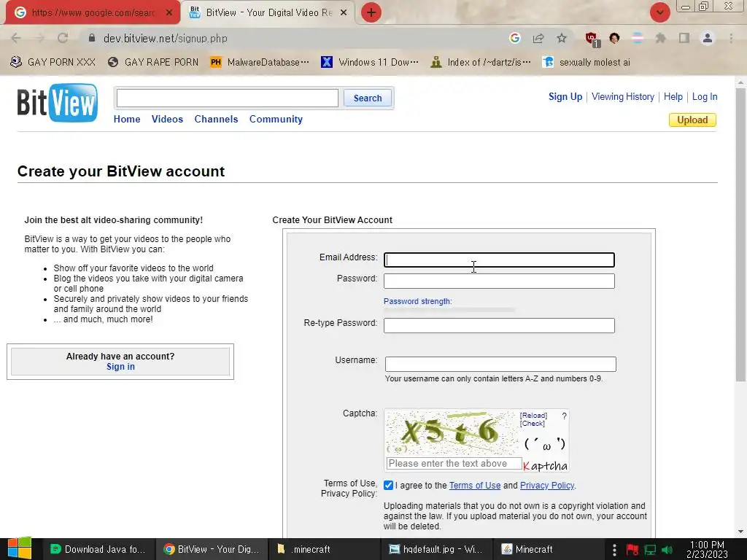Click the Google icon in the address bar
Screen dimensions: 747x560
click(514, 38)
